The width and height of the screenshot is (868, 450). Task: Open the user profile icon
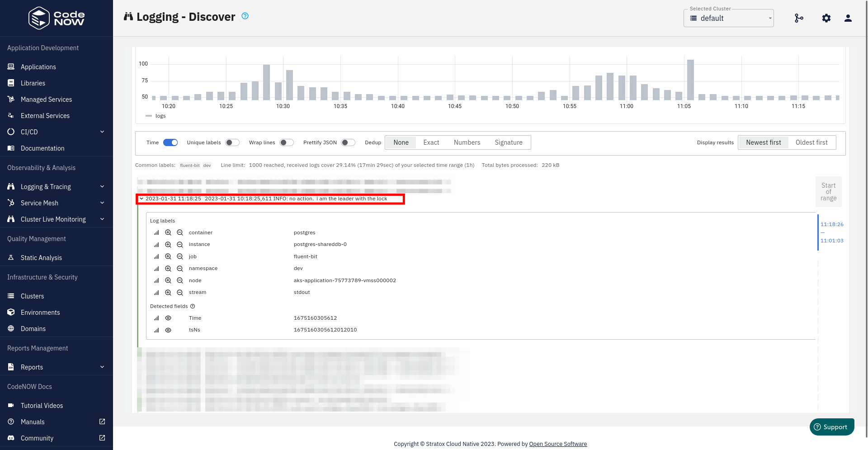click(x=848, y=18)
